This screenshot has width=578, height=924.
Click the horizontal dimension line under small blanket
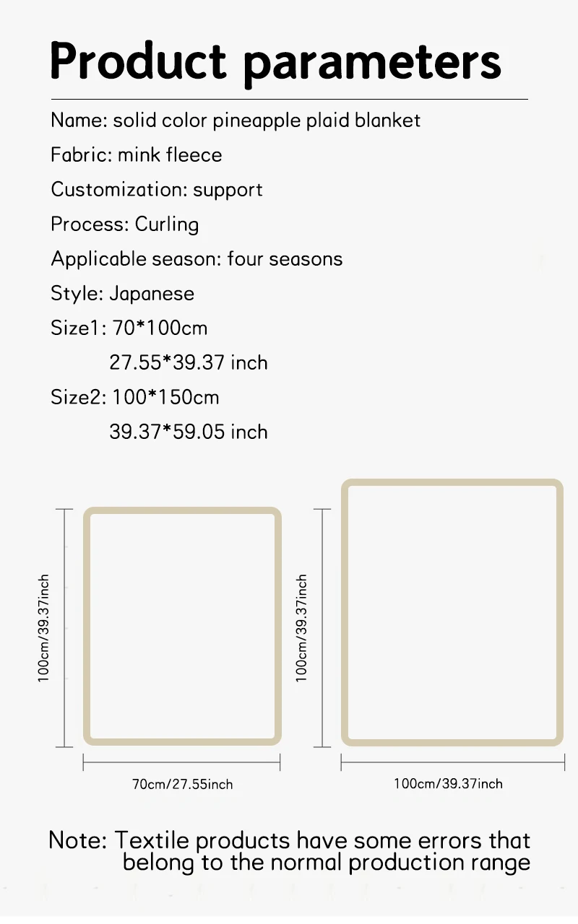[182, 762]
